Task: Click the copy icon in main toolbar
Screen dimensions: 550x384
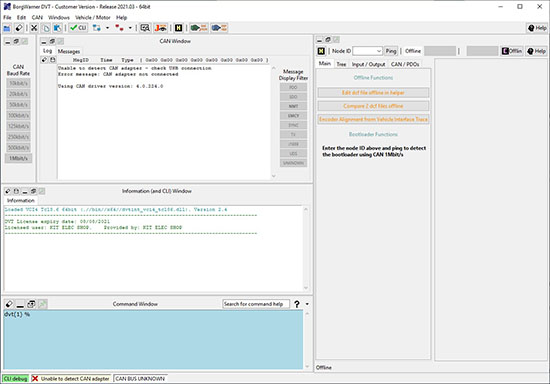Action: (x=46, y=28)
